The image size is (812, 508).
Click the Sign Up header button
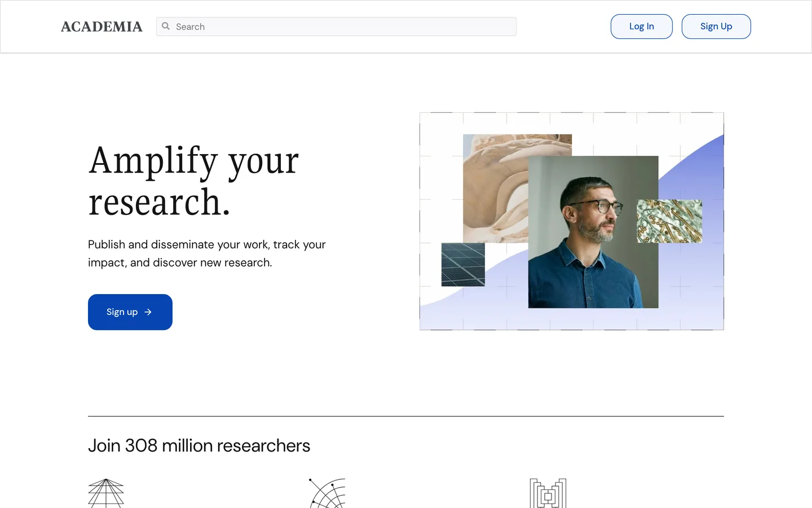click(x=716, y=27)
